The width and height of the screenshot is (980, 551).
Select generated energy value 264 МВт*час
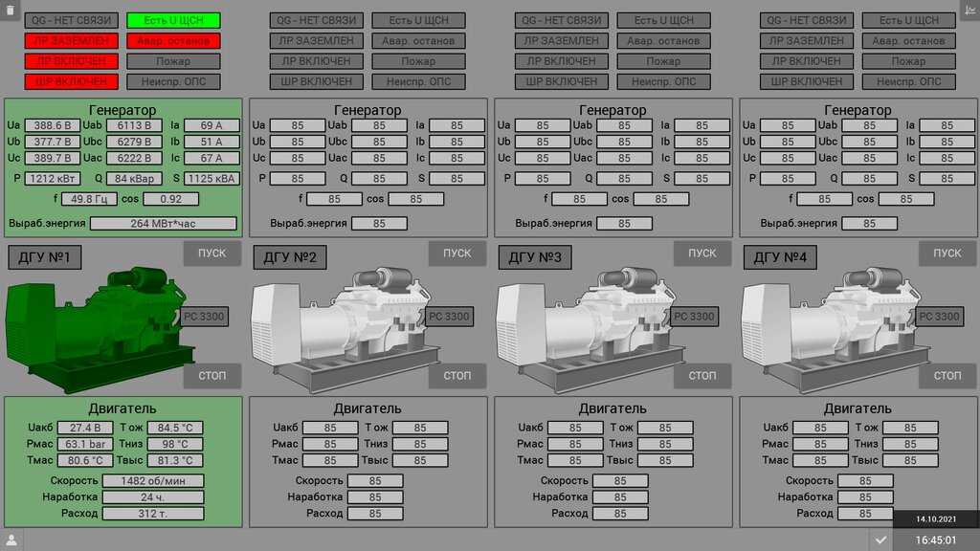pos(163,224)
